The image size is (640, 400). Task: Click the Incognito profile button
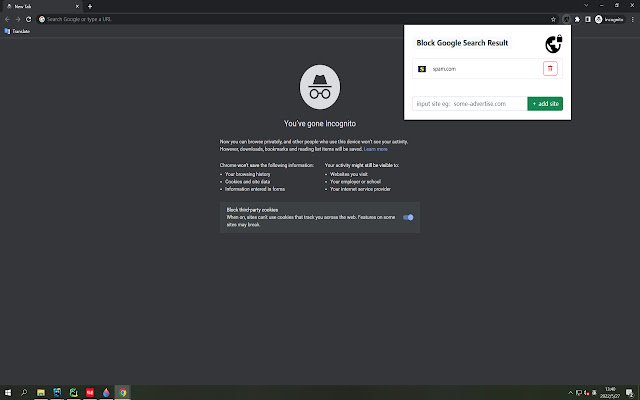pos(609,19)
